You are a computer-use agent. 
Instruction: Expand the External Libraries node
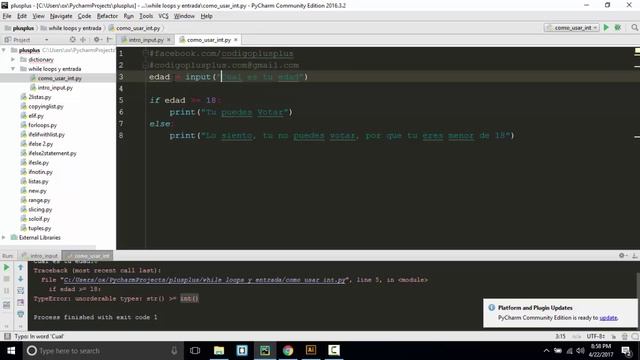(x=4, y=237)
